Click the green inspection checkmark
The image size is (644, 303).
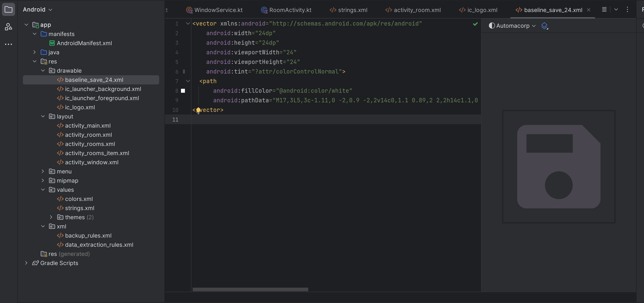pyautogui.click(x=475, y=24)
